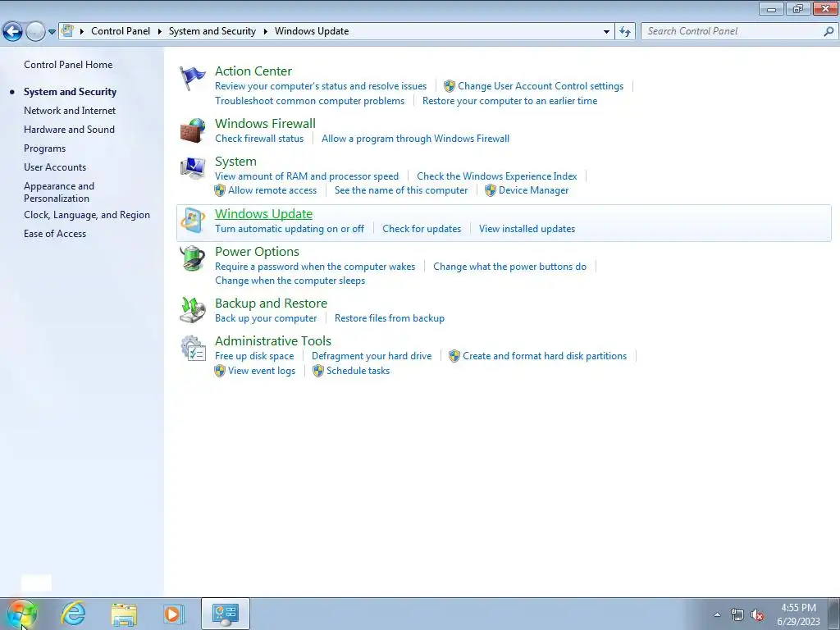Go back with the Back arrow button
Image resolution: width=840 pixels, height=630 pixels.
click(13, 31)
